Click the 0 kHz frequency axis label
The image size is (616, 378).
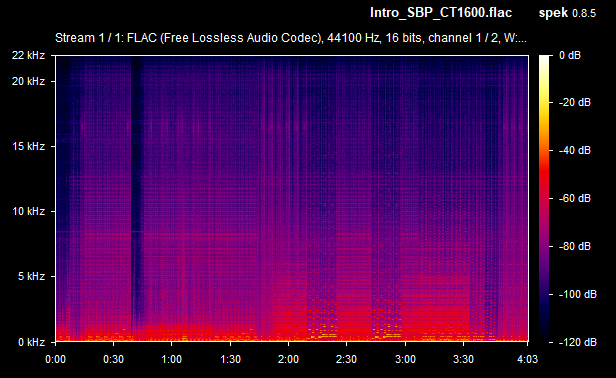click(x=31, y=342)
